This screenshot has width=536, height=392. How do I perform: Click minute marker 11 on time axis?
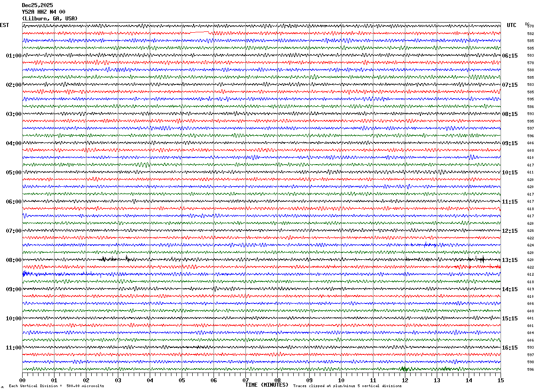(373, 380)
